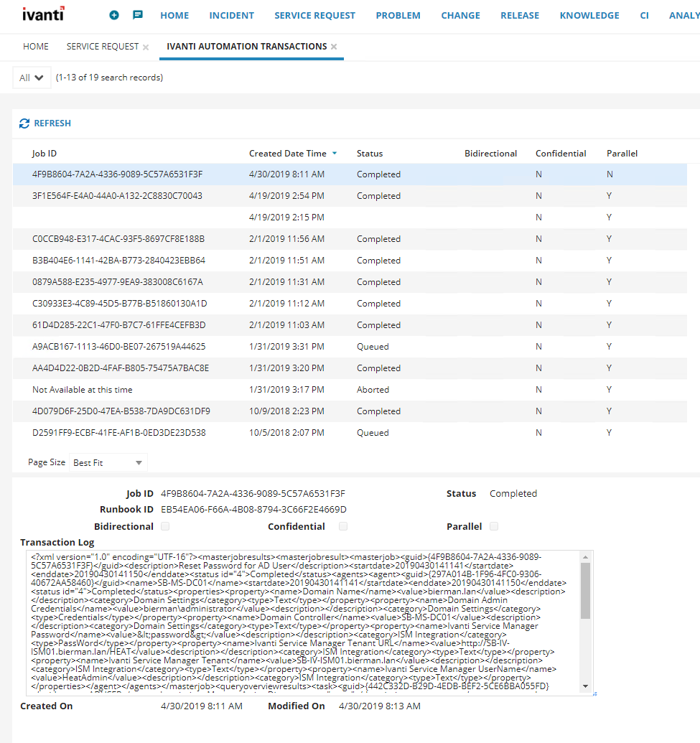
Task: Select row 61D4D285-22C1-47F0-B7C7-61FFE4CEFB3D
Action: [x=350, y=325]
